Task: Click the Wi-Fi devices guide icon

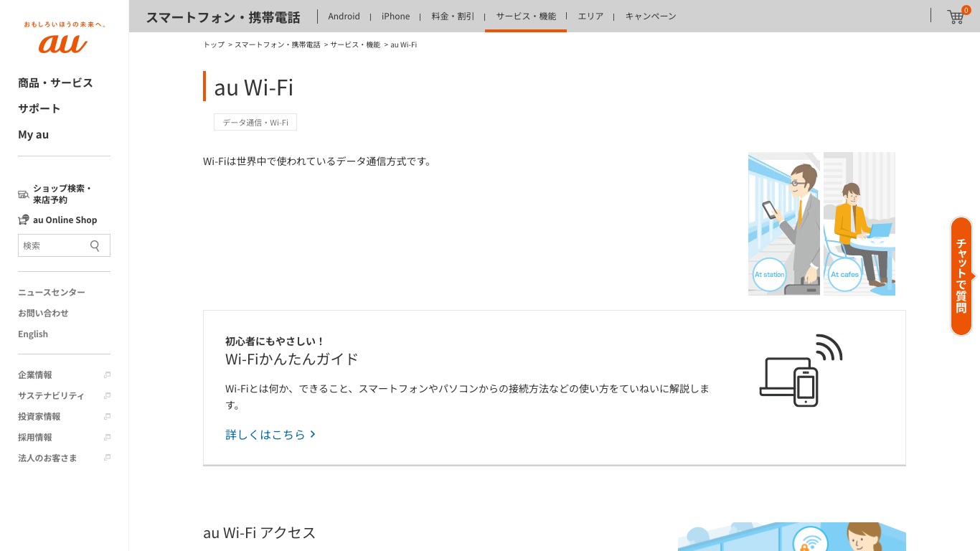Action: point(801,370)
